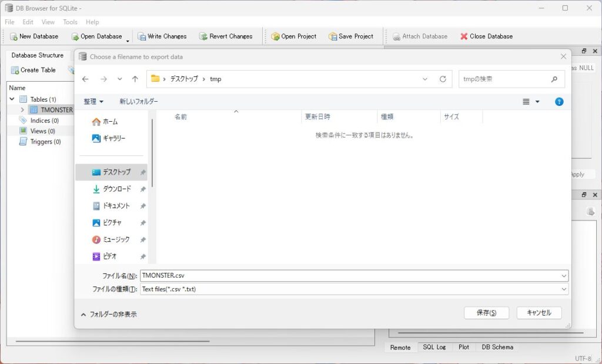Select ピクチャ folder in sidebar
The width and height of the screenshot is (602, 364).
click(x=113, y=223)
